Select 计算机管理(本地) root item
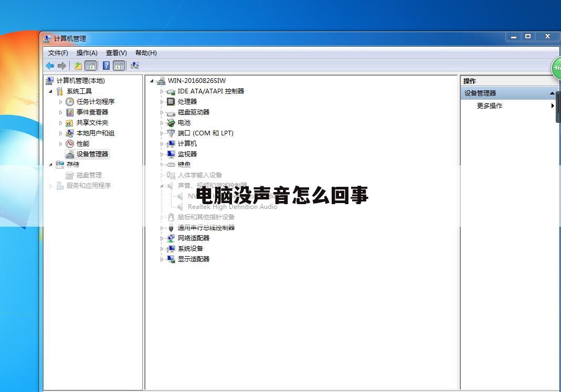The height and width of the screenshot is (392, 561). 80,81
